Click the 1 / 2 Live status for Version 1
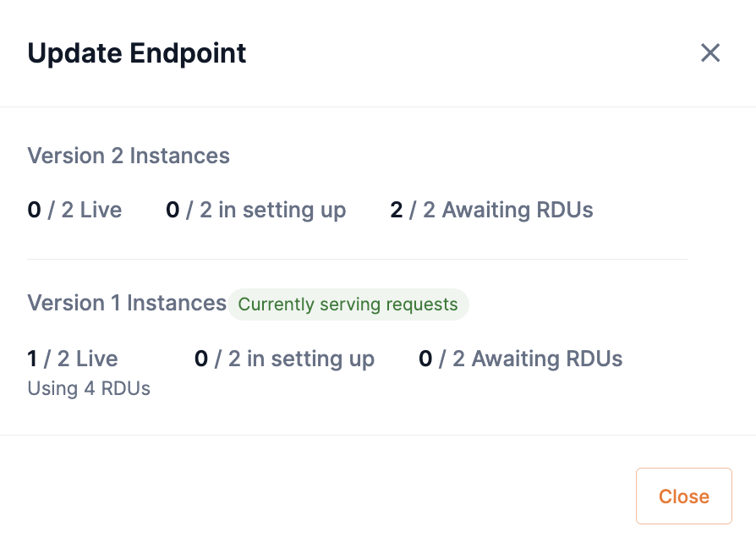The height and width of the screenshot is (543, 756). tap(73, 359)
